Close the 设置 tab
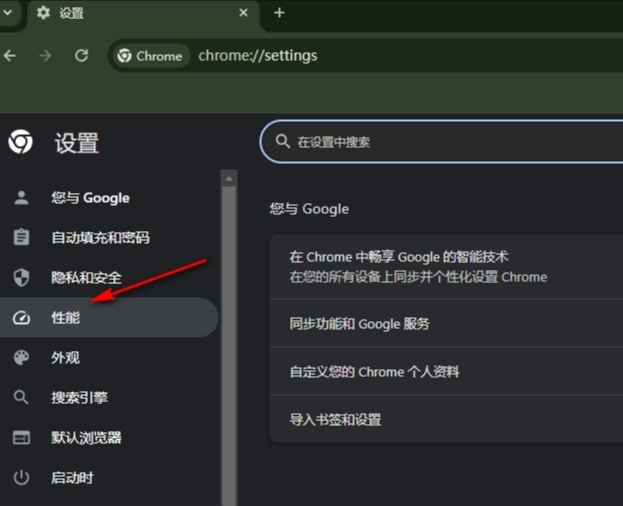 click(x=244, y=13)
